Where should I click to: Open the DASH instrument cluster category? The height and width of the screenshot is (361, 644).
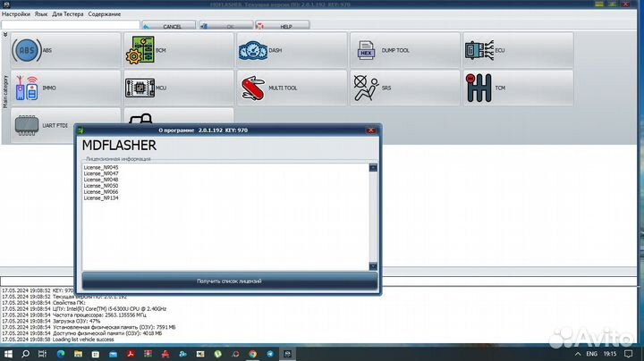[291, 51]
